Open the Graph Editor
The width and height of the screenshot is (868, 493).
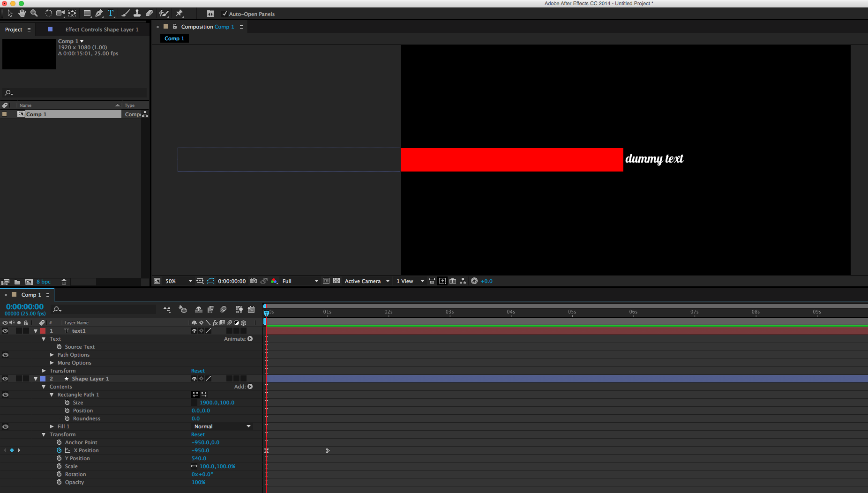point(251,309)
